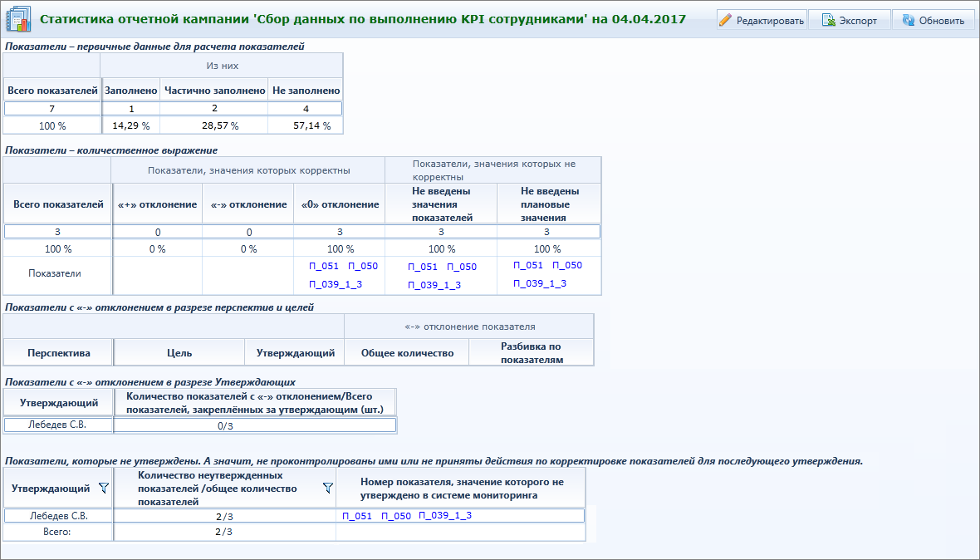The image size is (980, 560).
Task: Select the 'Показатели, значения которых корректны' group header
Action: click(x=249, y=170)
